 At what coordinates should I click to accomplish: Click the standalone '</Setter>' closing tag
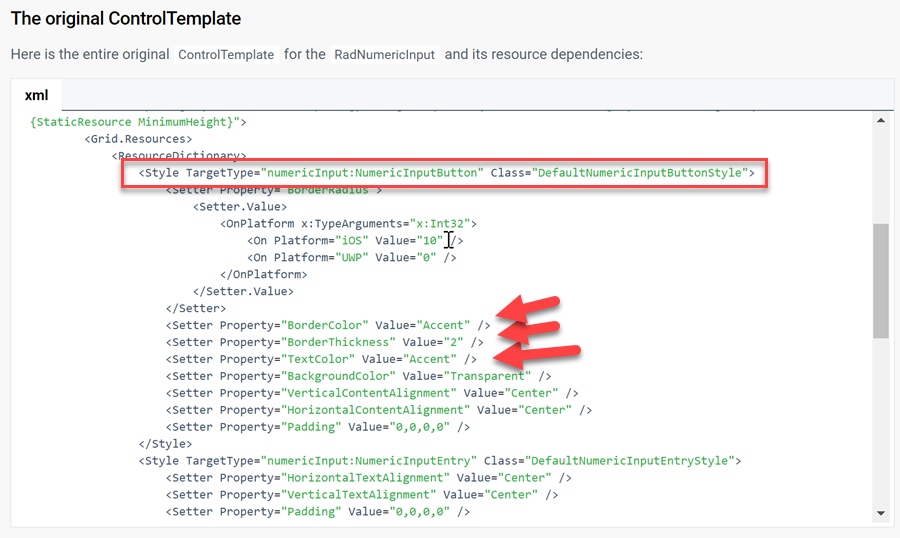click(x=196, y=308)
